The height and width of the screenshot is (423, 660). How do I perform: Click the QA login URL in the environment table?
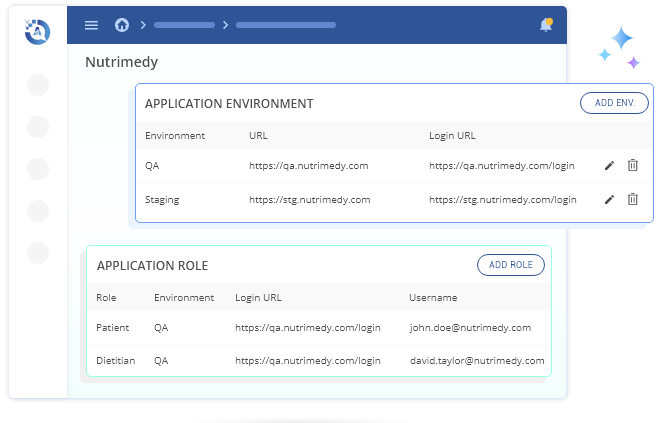pyautogui.click(x=502, y=166)
